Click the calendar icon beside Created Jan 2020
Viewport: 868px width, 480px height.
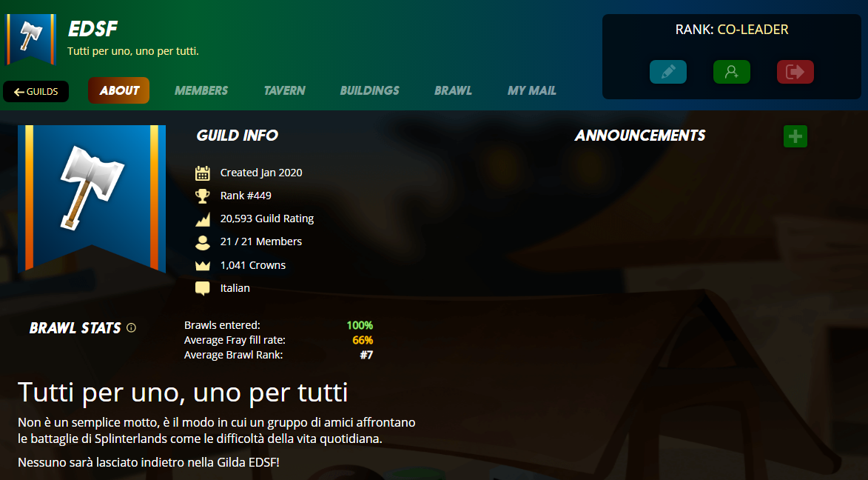[203, 173]
